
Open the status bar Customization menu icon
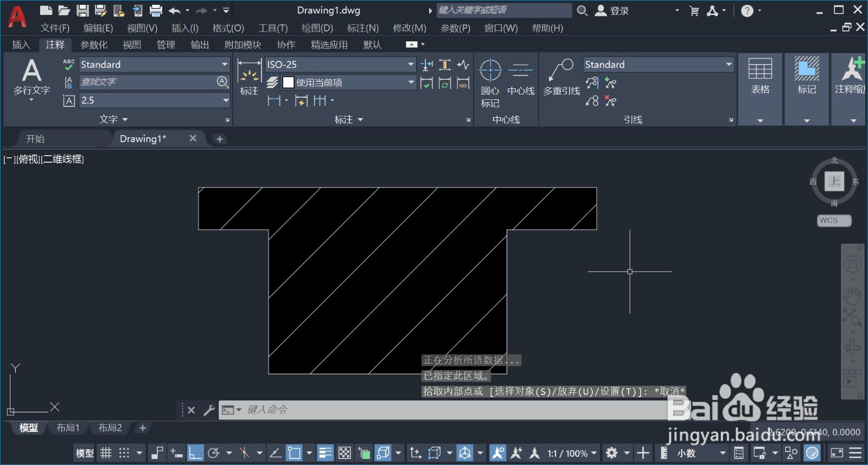pos(856,453)
